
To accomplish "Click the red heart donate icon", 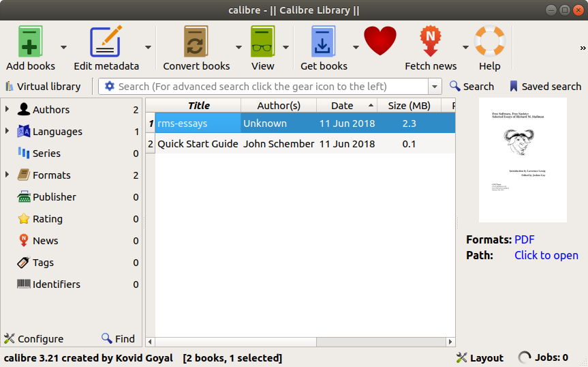I will point(380,40).
